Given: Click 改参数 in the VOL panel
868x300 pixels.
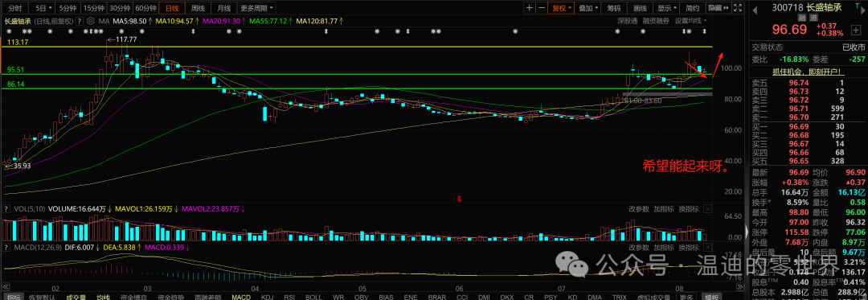Looking at the screenshot, I should point(638,209).
